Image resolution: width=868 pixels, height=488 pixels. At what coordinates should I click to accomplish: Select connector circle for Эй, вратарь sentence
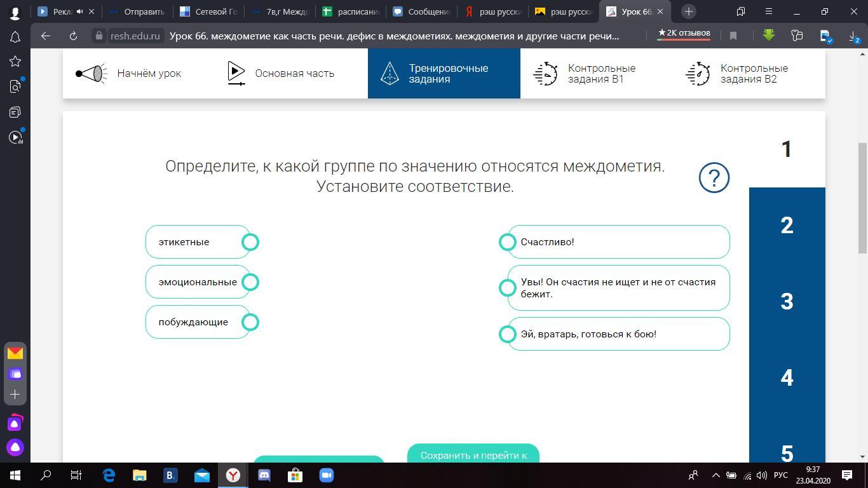pos(507,334)
